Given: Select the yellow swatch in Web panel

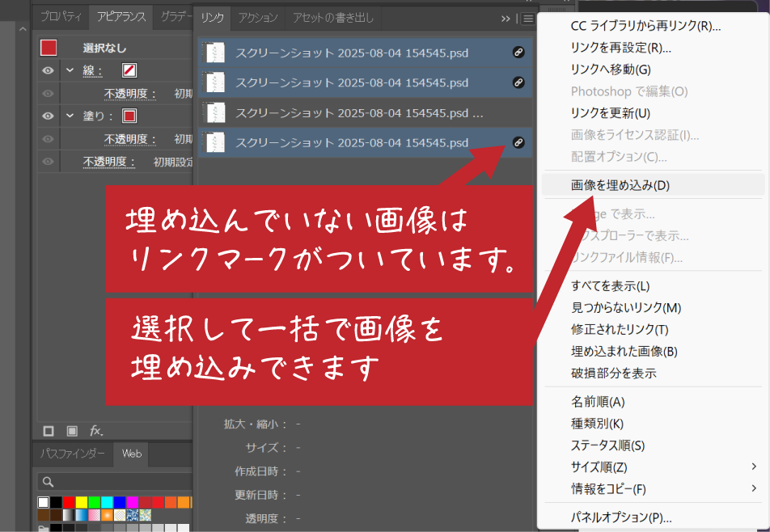Looking at the screenshot, I should [x=81, y=502].
